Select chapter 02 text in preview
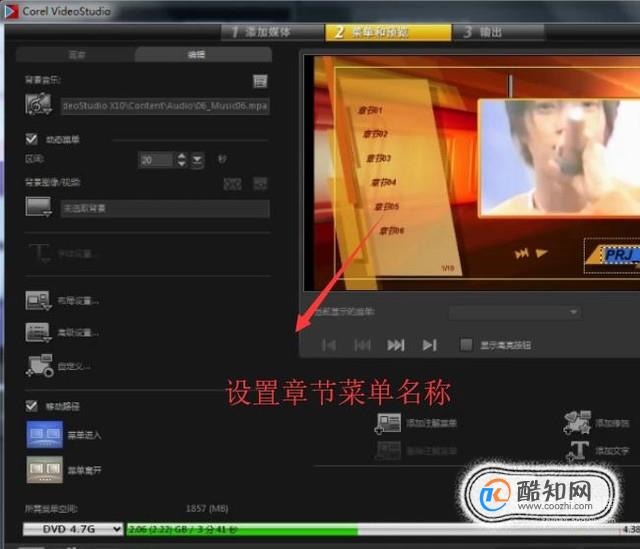The width and height of the screenshot is (640, 549). (376, 134)
